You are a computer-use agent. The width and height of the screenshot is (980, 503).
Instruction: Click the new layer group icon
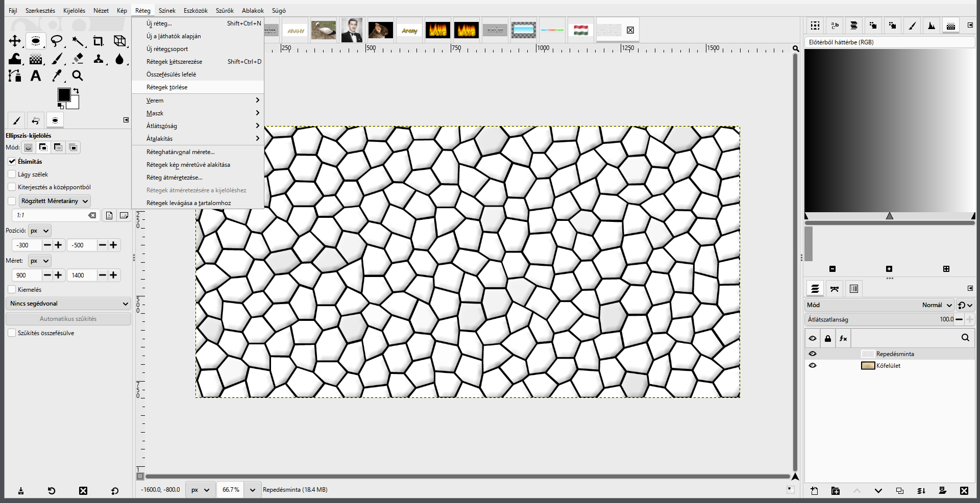[836, 491]
